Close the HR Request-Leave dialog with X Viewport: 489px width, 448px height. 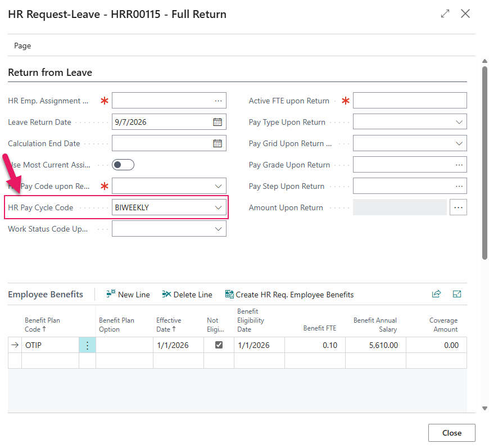(465, 13)
